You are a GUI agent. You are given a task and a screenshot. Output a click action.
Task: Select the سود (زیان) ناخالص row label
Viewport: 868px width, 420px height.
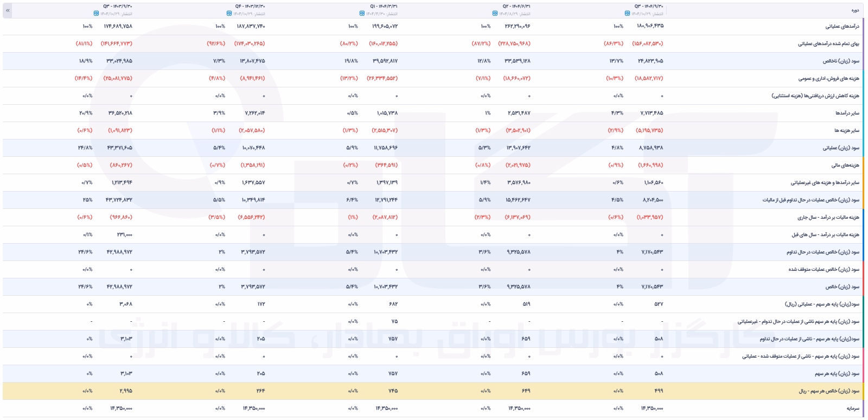[840, 61]
